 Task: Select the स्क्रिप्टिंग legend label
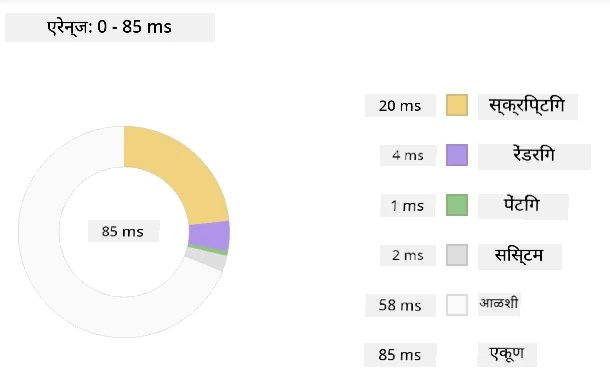pos(528,106)
